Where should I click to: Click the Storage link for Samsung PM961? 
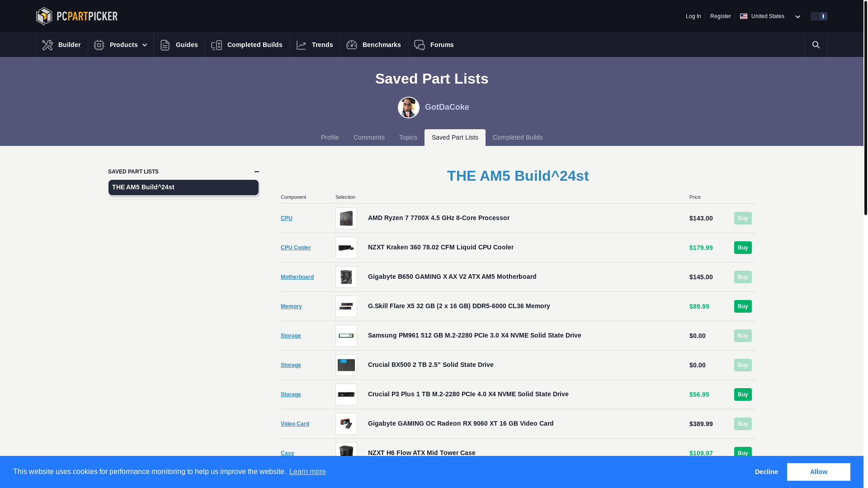coord(291,336)
